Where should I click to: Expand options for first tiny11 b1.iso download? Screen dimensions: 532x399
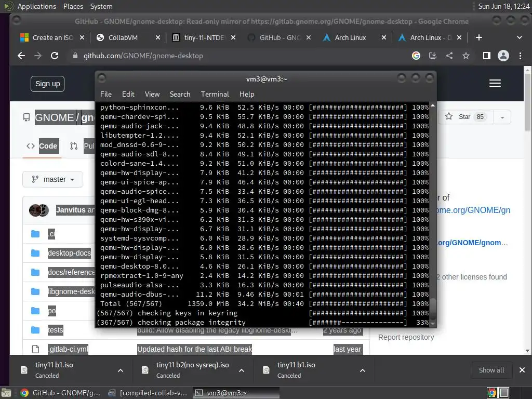(x=121, y=370)
